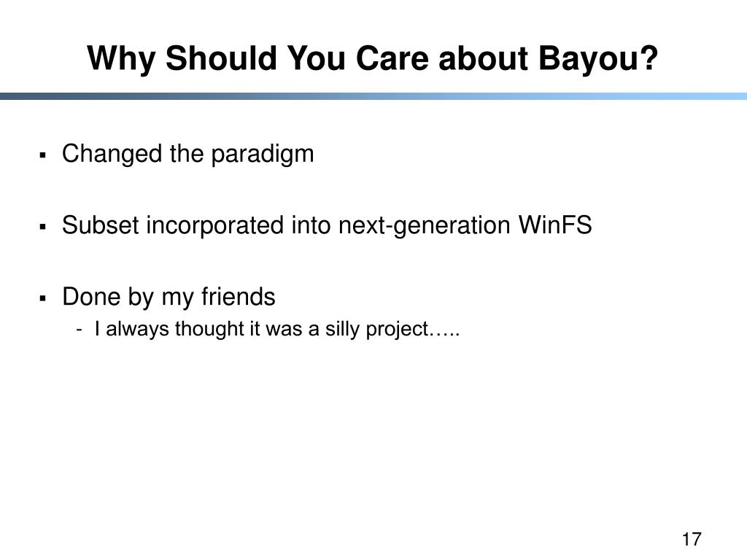Viewport: 747px width, 560px height.
Task: Click the word 'next-generation' in the second bullet
Action: pyautogui.click(x=424, y=226)
